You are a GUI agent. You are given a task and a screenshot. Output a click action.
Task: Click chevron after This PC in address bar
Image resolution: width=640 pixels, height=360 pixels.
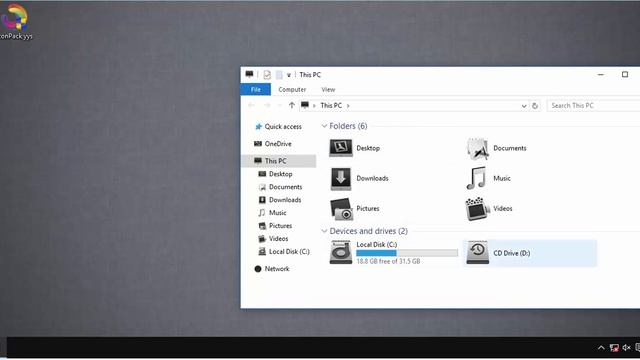tap(348, 106)
